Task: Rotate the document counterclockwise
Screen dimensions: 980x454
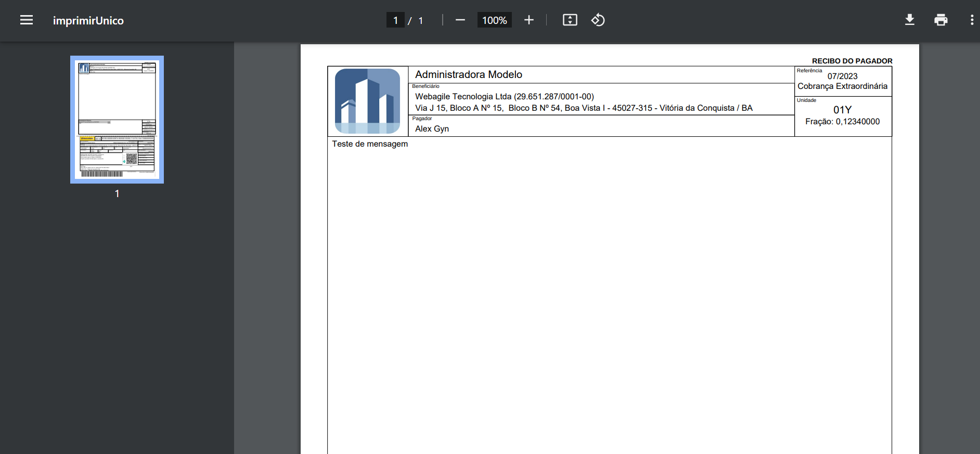Action: point(598,20)
